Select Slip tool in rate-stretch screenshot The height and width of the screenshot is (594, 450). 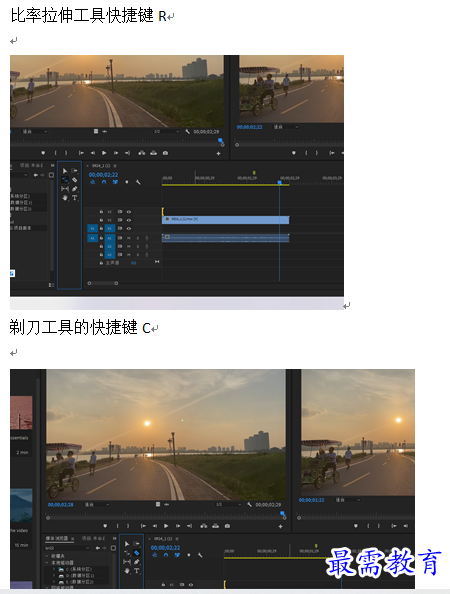[x=65, y=189]
